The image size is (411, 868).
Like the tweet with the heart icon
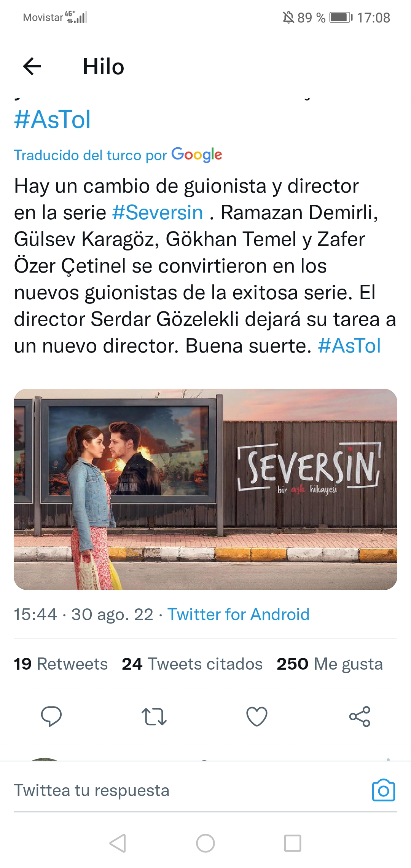[x=257, y=716]
